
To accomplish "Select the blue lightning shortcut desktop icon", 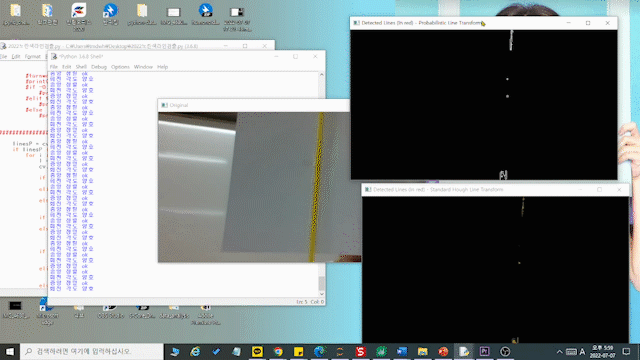I will coord(110,14).
